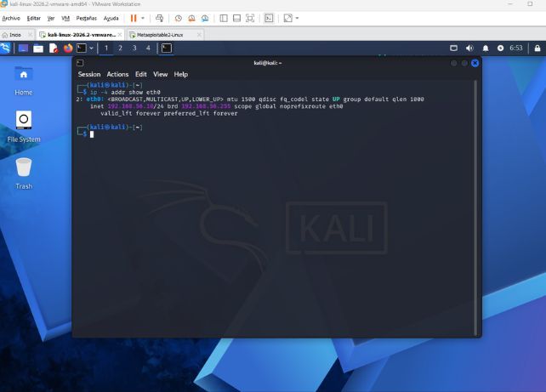Open the Session menu in terminal
This screenshot has height=392, width=546.
pyautogui.click(x=89, y=74)
